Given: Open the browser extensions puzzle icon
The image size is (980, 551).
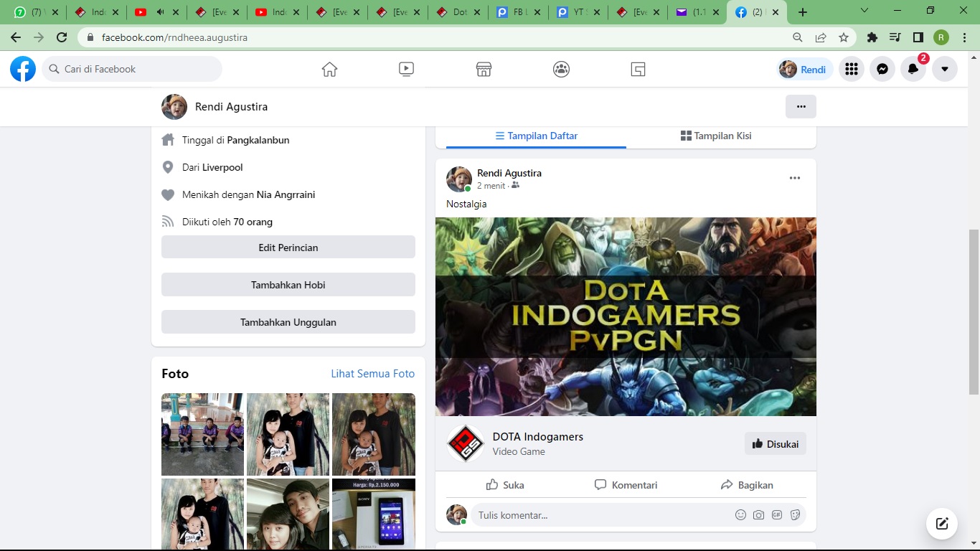Looking at the screenshot, I should click(x=872, y=37).
